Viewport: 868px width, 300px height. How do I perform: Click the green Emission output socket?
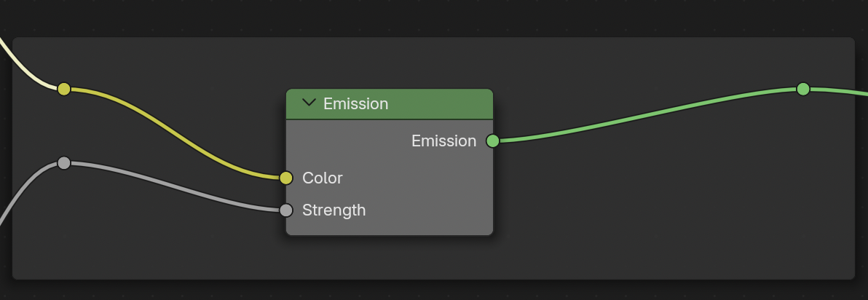click(x=493, y=141)
